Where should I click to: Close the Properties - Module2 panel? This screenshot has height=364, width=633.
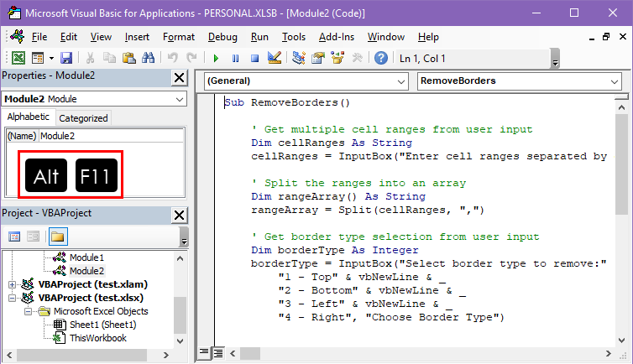[180, 77]
